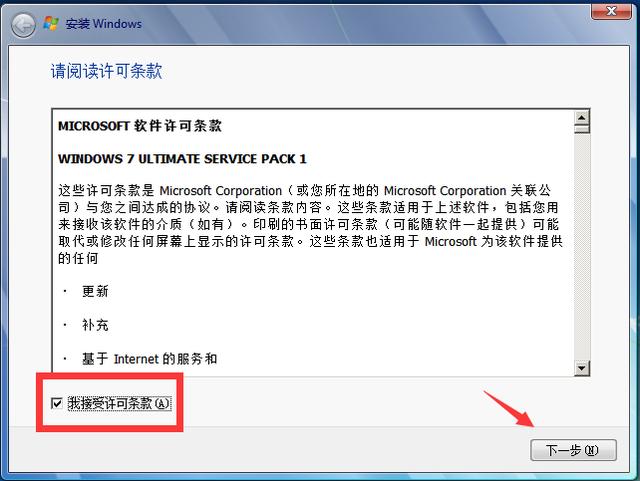This screenshot has height=481, width=640.
Task: Proceed with the 下一步(N) button
Action: pyautogui.click(x=573, y=450)
